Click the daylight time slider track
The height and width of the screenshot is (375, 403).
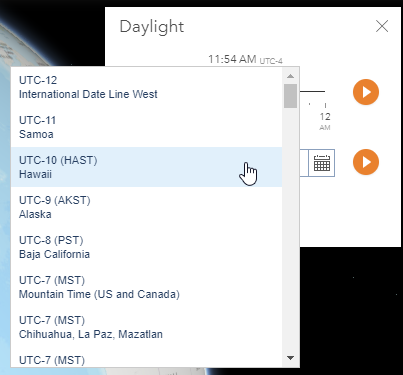tap(312, 91)
